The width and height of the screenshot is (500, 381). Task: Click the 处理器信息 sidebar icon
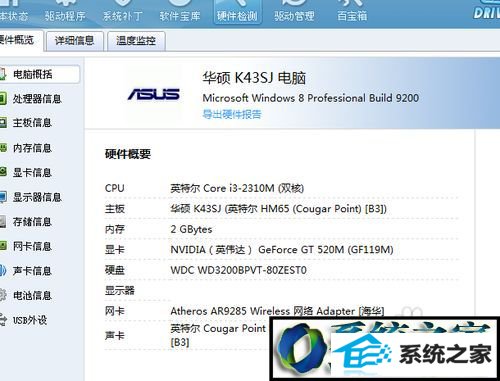point(3,99)
